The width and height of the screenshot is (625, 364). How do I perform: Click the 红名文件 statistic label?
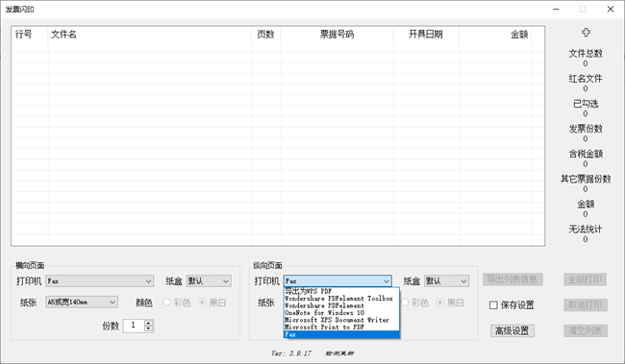coord(586,79)
